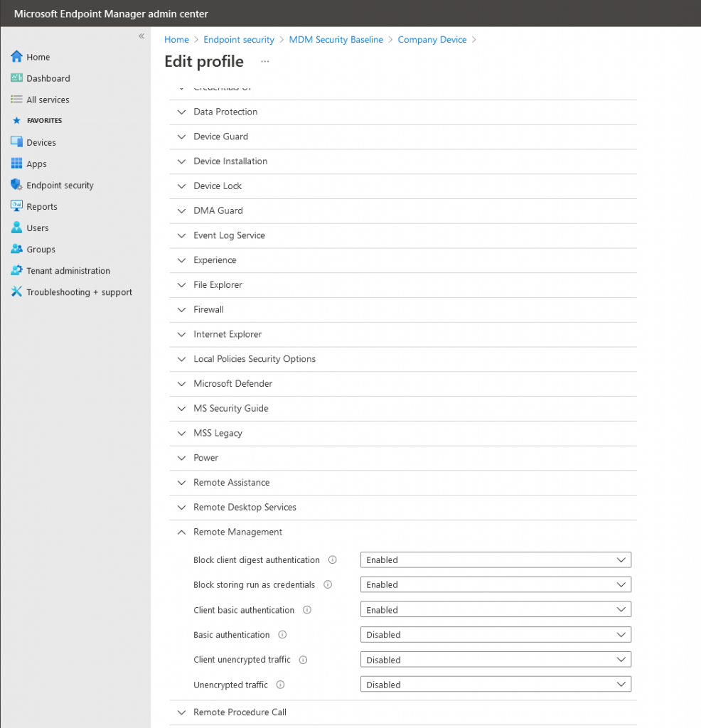Open the Client basic authentication dropdown
Image resolution: width=701 pixels, height=728 pixels.
pyautogui.click(x=496, y=609)
